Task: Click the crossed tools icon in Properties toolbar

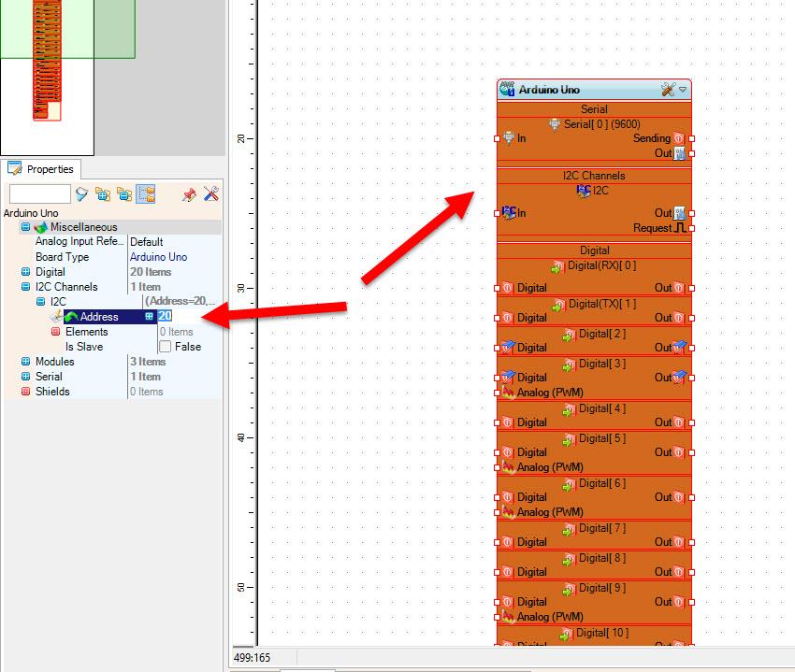Action: [x=211, y=193]
